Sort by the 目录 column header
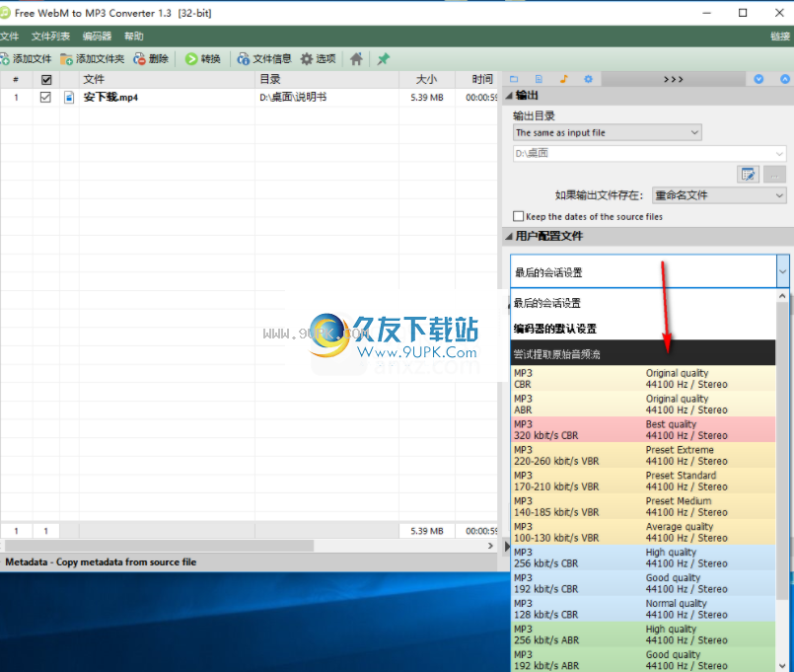Viewport: 794px width, 672px height. 327,80
